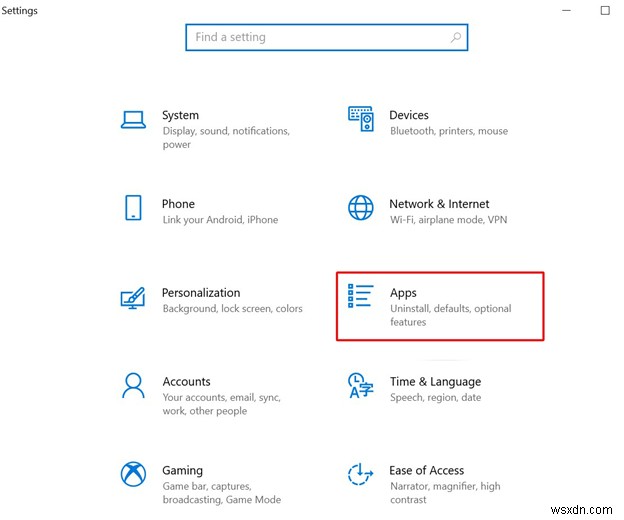Open Network & Internet title
Viewport: 624px width, 520px height.
click(439, 204)
